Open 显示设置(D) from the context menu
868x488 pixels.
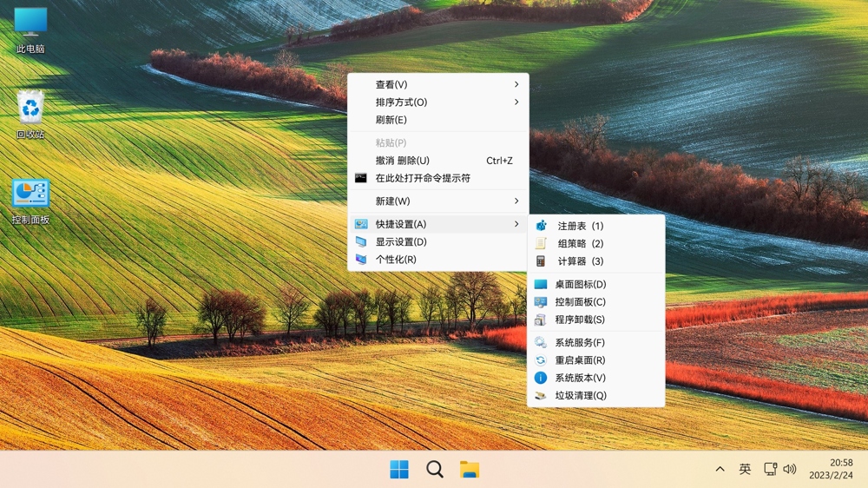point(401,242)
